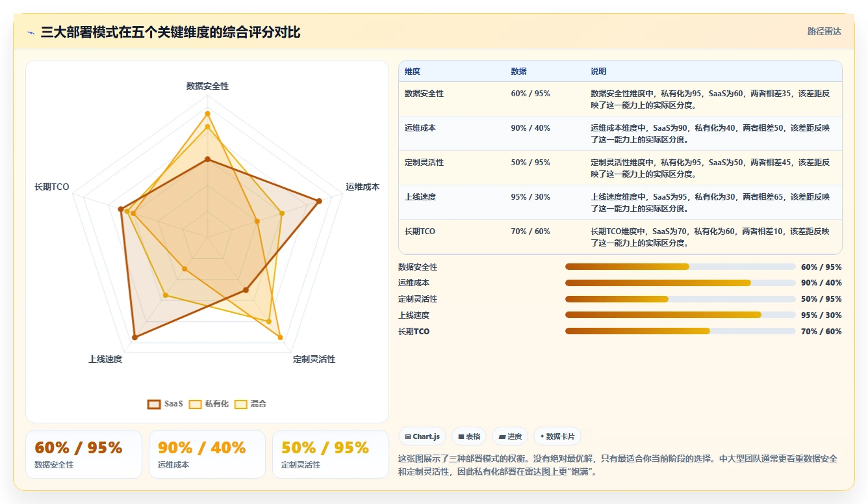Click the 70% / 60% value in the table
The image size is (868, 504).
pyautogui.click(x=530, y=232)
